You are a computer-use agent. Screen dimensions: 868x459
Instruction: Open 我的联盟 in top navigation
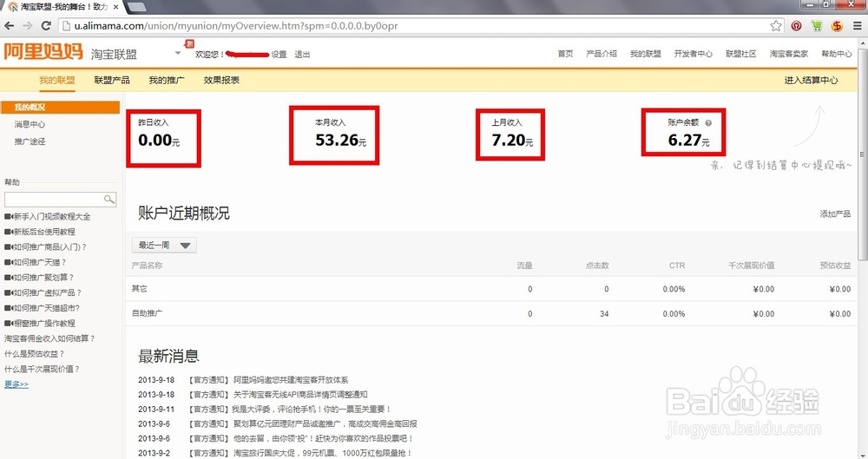646,54
